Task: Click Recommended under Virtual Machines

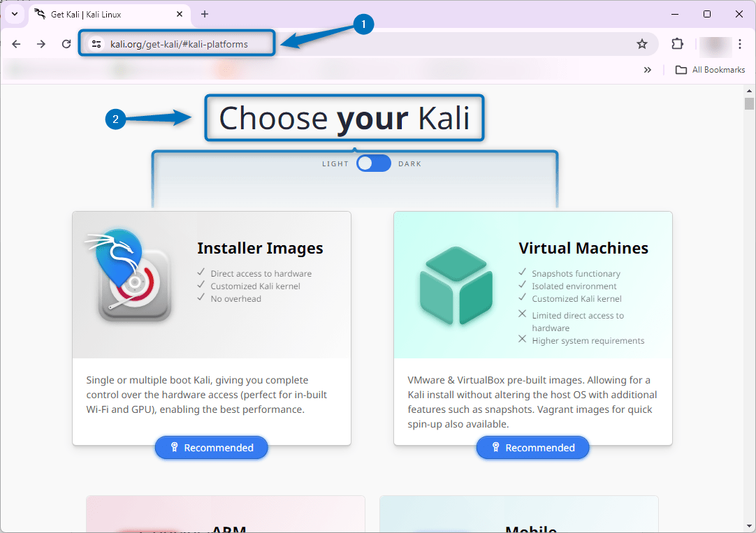Action: coord(532,447)
